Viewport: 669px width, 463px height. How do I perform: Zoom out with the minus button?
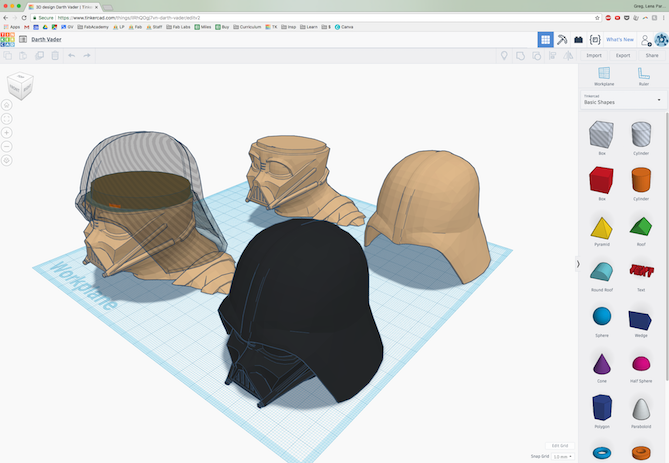point(6,146)
